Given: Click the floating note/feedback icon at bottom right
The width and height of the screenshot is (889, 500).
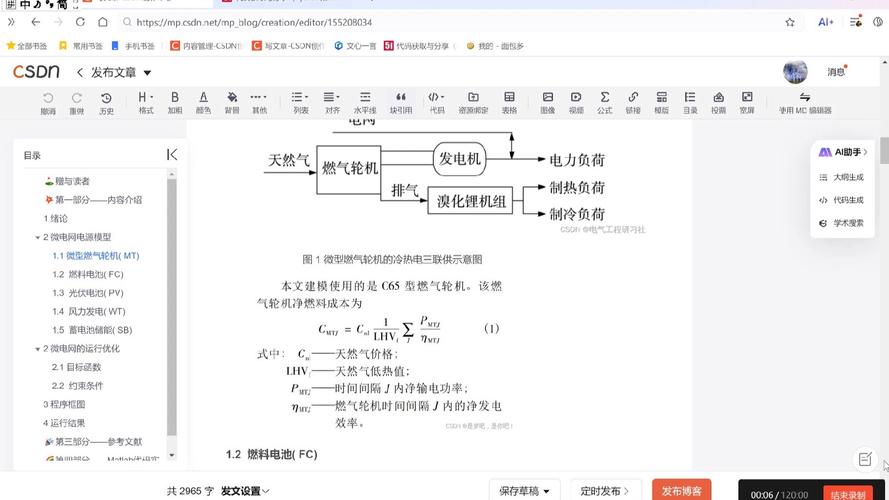Looking at the screenshot, I should [865, 459].
